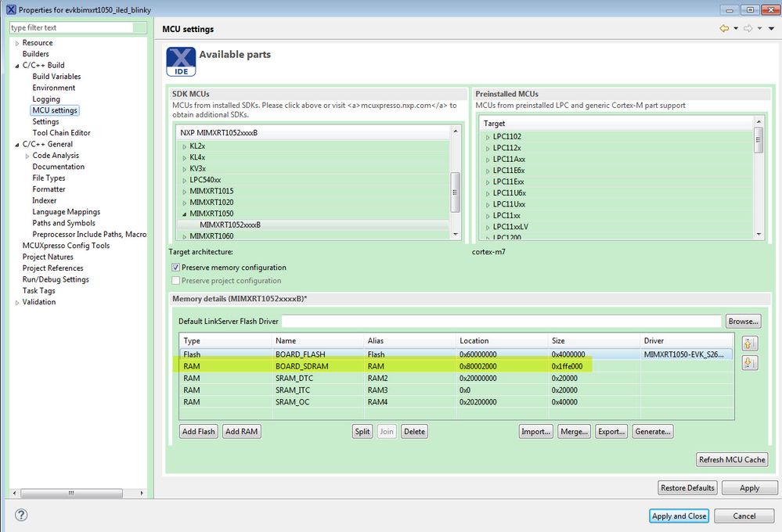
Task: Open Tool Chain Editor page
Action: 61,133
